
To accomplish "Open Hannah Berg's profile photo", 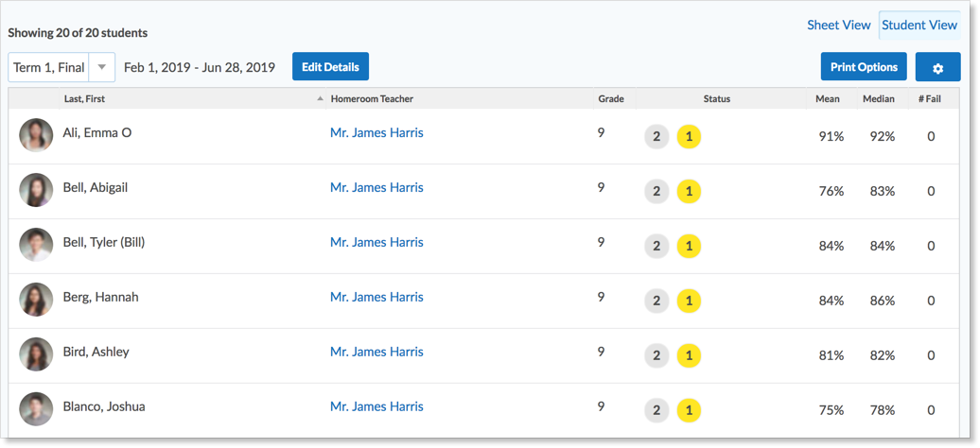I will pos(36,300).
